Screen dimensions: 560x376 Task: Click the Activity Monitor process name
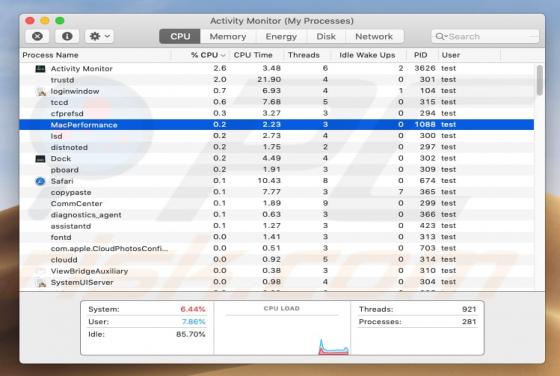(81, 69)
